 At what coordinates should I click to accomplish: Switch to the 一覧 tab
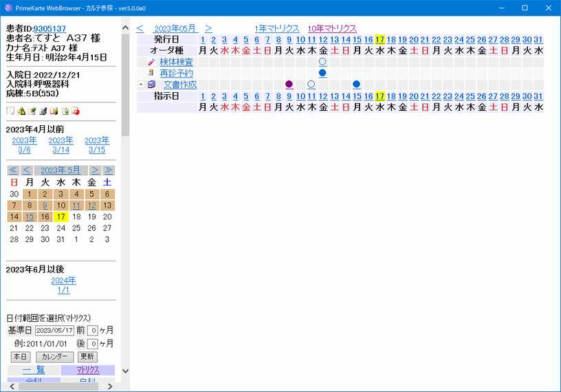[34, 370]
